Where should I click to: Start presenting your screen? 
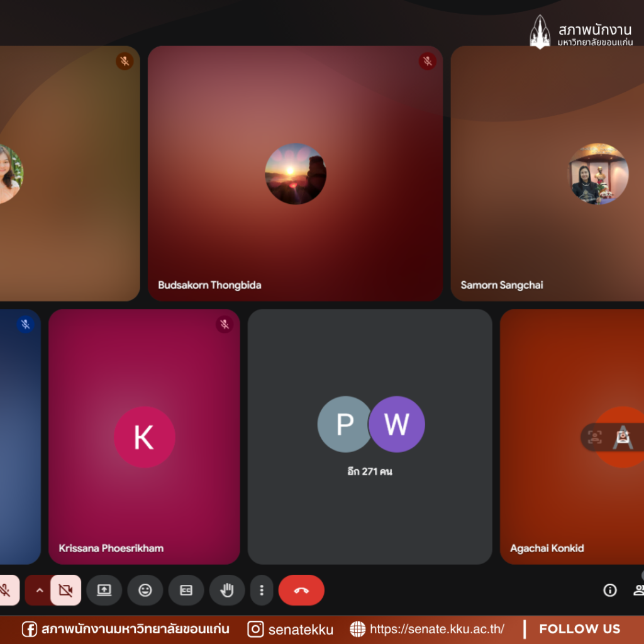point(104,590)
